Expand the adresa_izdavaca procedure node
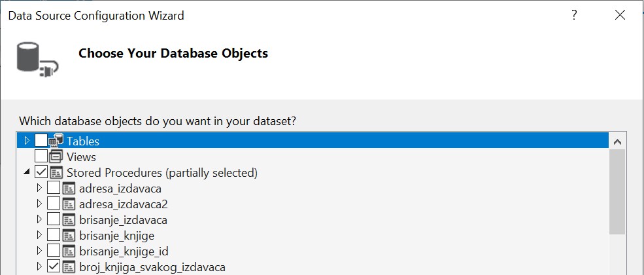644x275 pixels. (39, 189)
